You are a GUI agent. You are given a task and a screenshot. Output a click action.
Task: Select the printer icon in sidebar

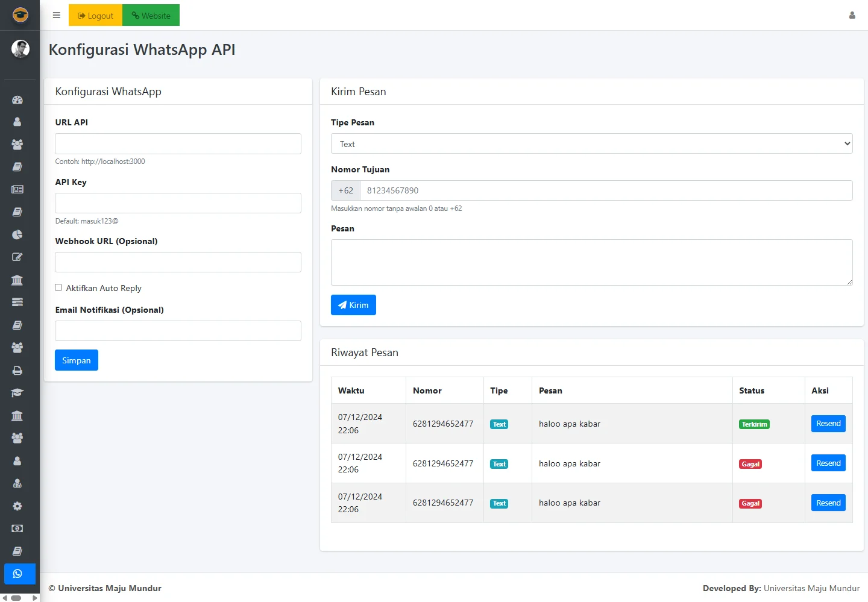(x=17, y=371)
